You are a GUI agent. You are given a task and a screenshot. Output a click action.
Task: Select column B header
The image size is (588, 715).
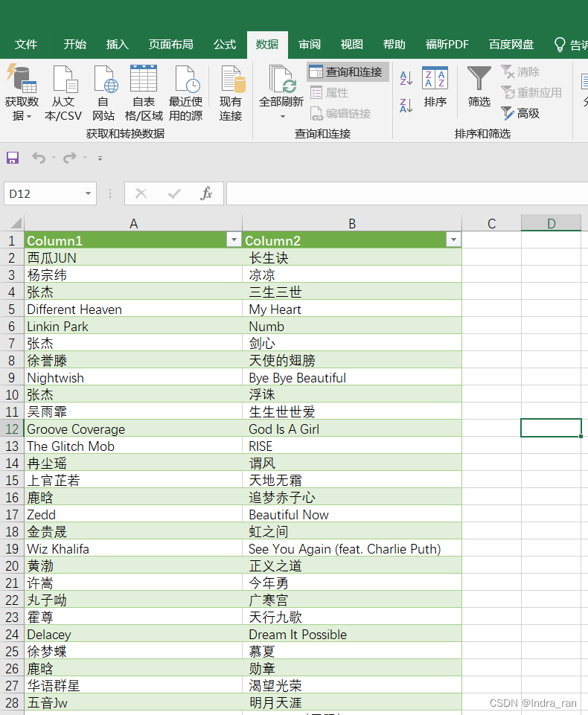[x=352, y=223]
